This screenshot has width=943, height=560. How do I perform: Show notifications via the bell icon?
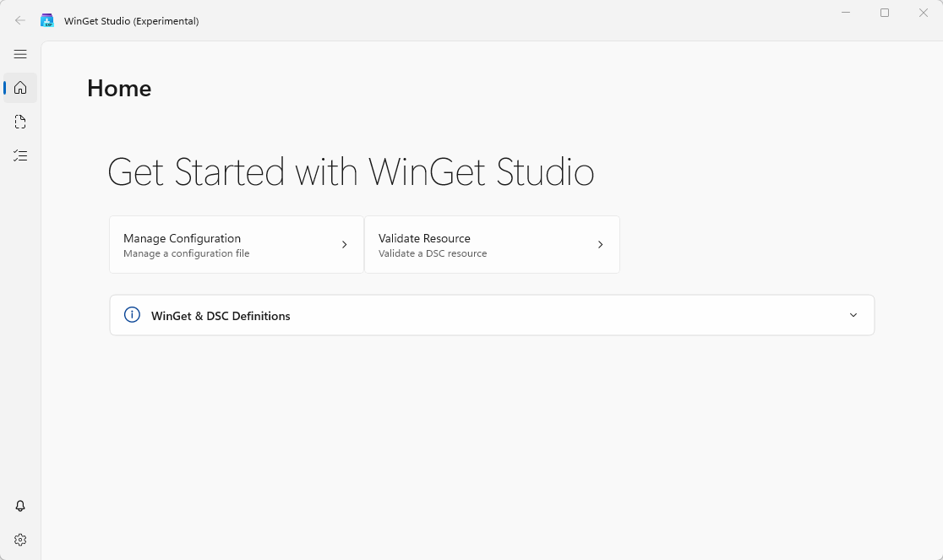pyautogui.click(x=20, y=506)
